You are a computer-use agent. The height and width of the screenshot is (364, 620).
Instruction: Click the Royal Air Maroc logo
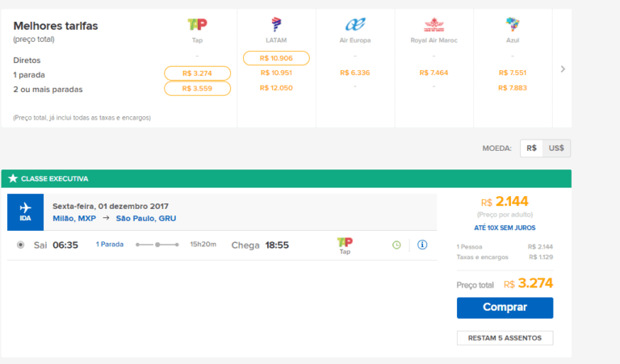434,25
